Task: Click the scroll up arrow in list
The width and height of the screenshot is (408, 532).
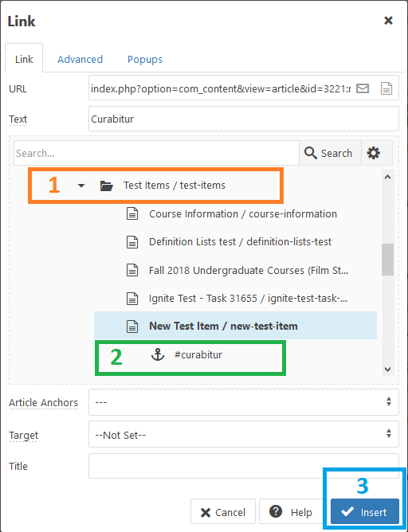Action: 387,177
